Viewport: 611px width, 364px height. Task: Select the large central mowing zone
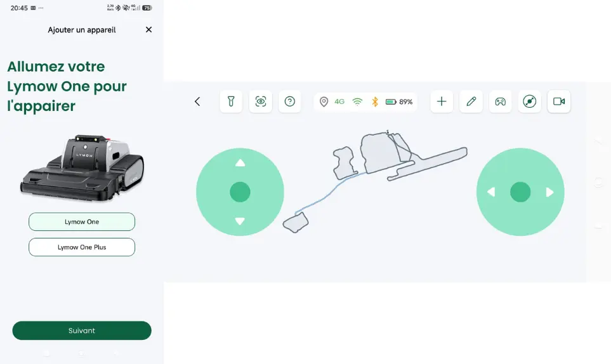pyautogui.click(x=380, y=153)
